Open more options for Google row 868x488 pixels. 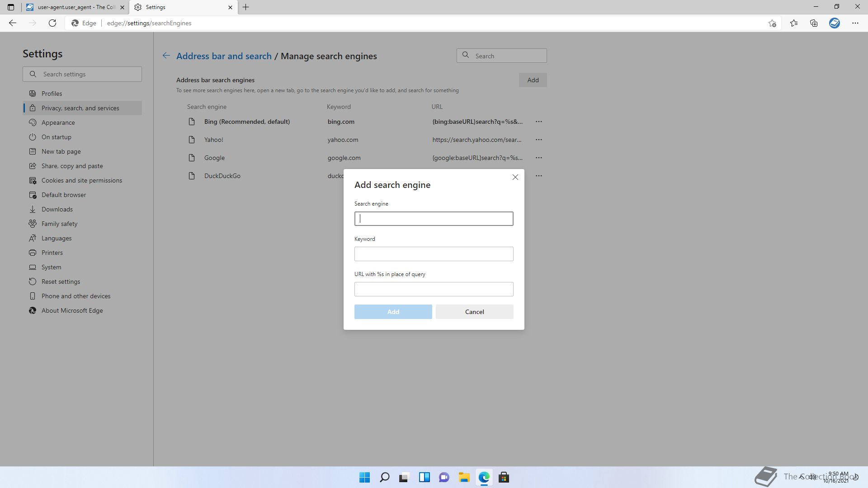539,158
